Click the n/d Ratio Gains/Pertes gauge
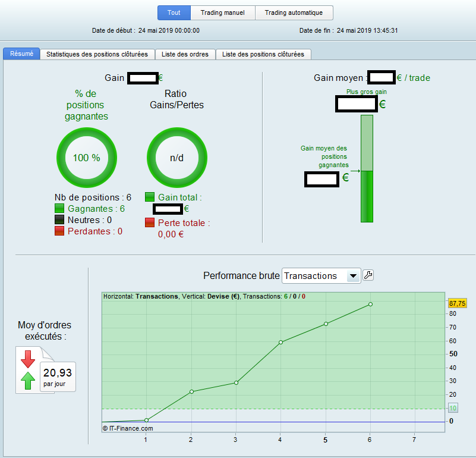Image resolution: width=476 pixels, height=458 pixels. coord(177,158)
